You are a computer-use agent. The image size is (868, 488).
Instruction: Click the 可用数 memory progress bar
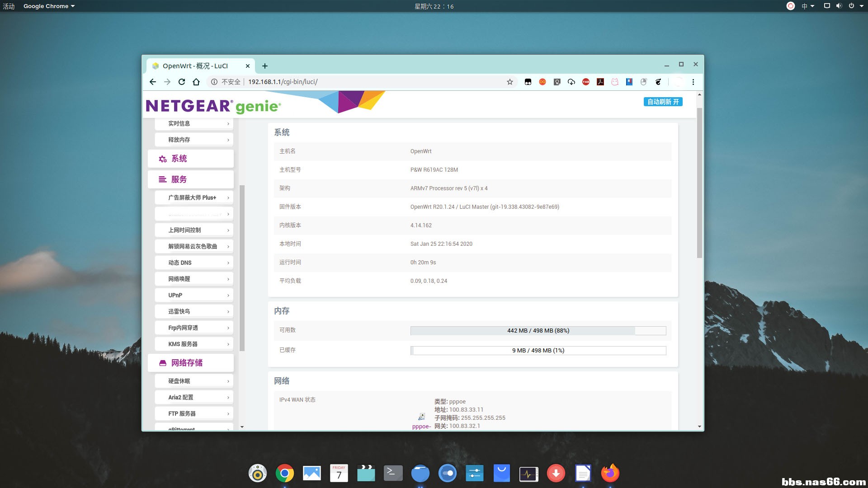pos(538,330)
